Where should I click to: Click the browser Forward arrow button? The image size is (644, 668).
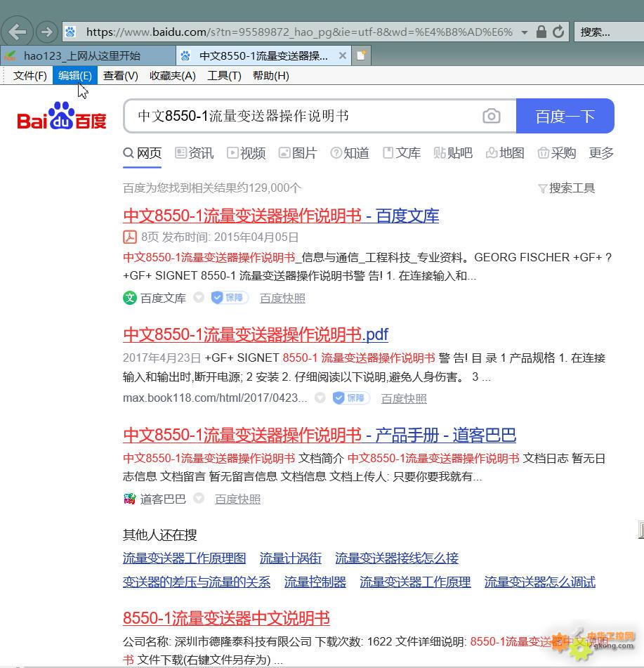(46, 32)
